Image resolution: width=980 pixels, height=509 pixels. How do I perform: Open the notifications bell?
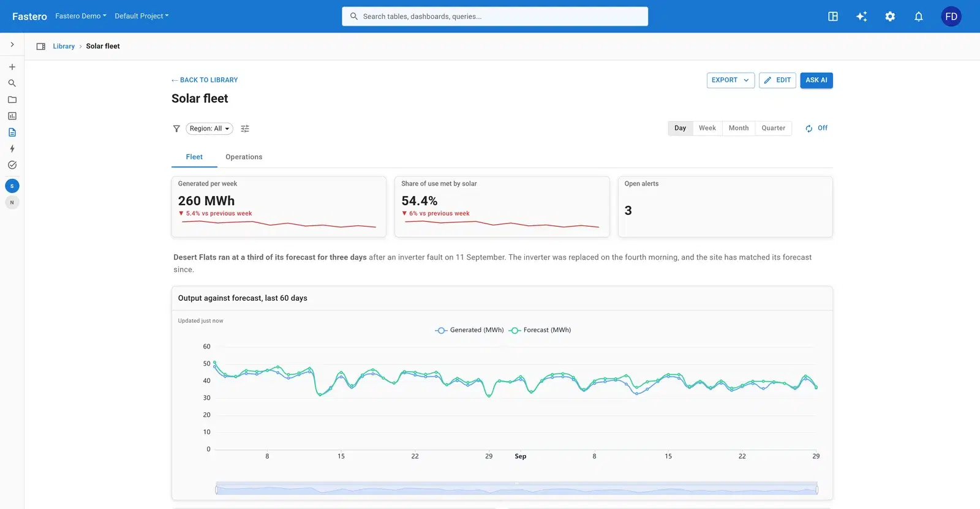919,17
